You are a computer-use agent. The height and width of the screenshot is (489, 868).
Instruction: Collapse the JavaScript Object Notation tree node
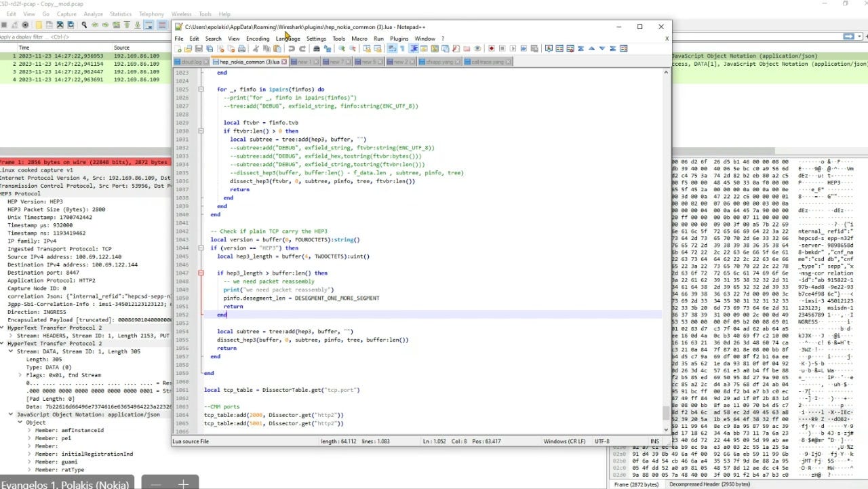tap(10, 414)
